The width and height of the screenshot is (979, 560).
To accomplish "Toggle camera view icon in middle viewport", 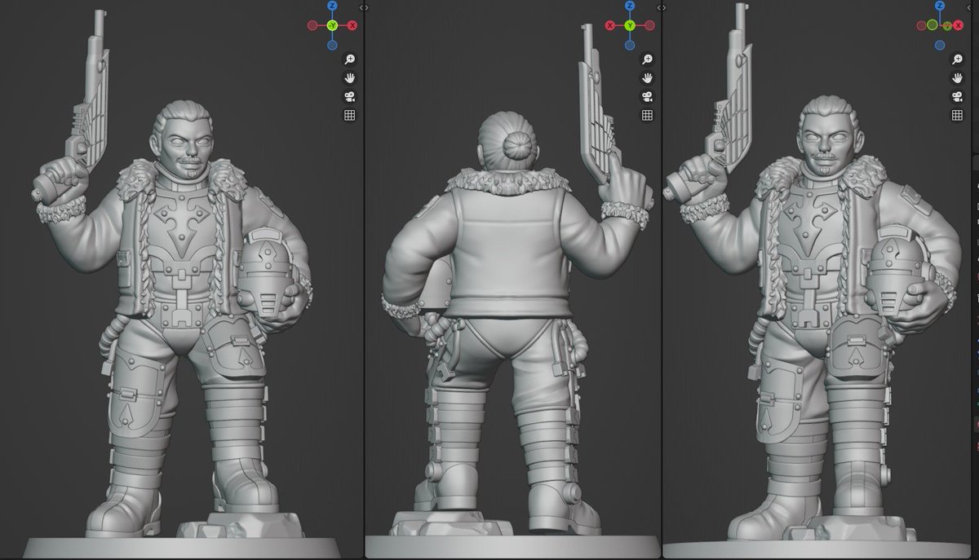I will pos(647,97).
